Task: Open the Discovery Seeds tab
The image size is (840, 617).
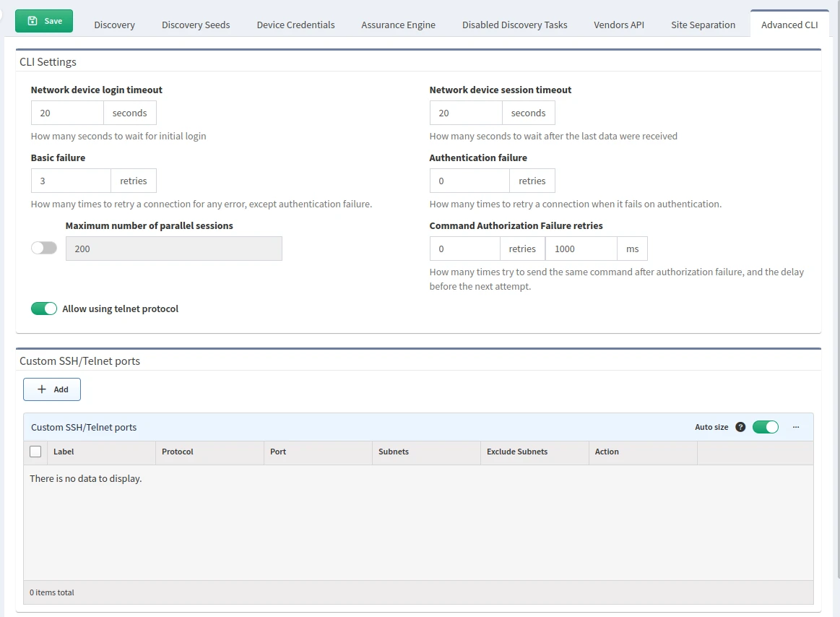Action: tap(196, 25)
